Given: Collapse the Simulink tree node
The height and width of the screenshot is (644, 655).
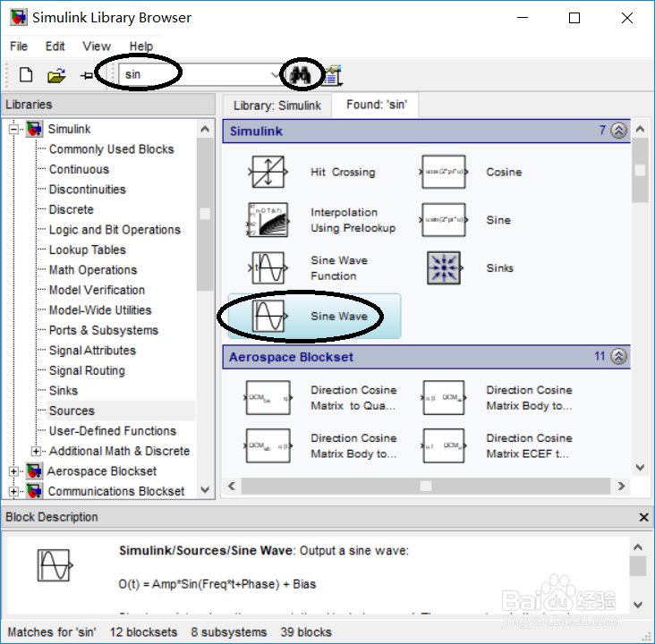Looking at the screenshot, I should 13,129.
